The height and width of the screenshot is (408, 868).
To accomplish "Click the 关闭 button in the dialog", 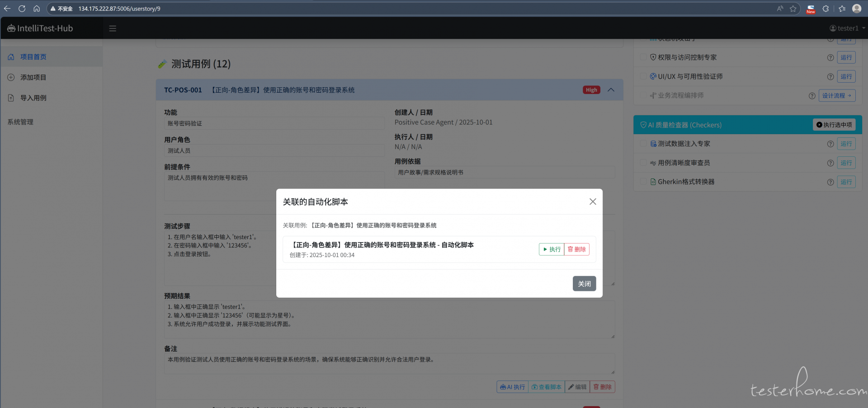I will (x=584, y=284).
